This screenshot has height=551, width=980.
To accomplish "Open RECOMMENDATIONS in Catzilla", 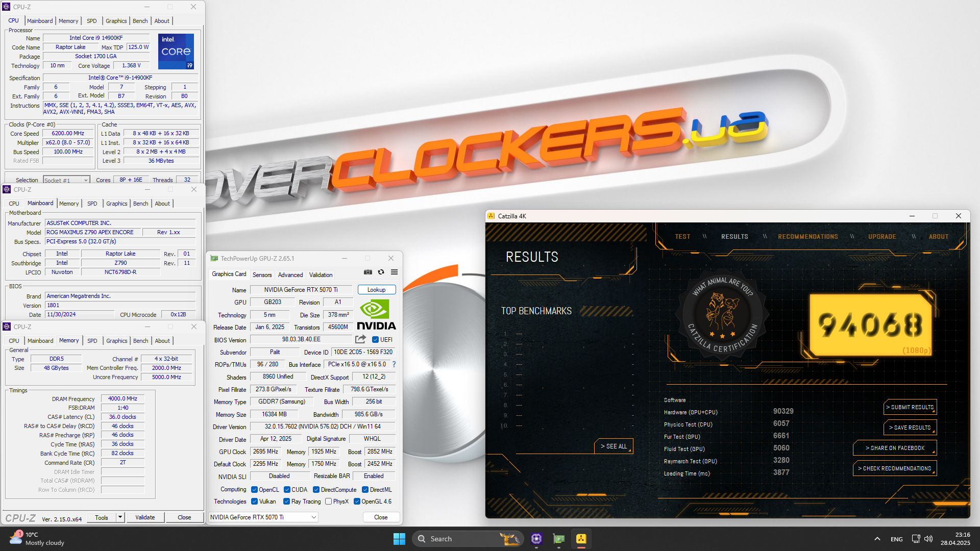I will [x=808, y=237].
